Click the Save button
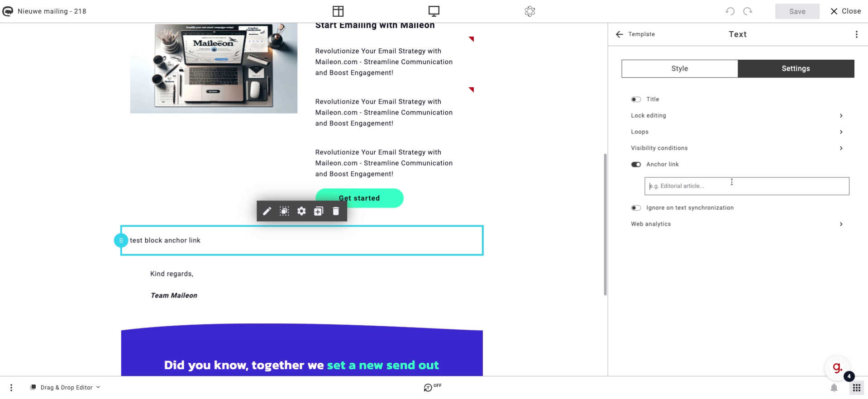Screen dimensions: 868x399 click(x=797, y=11)
